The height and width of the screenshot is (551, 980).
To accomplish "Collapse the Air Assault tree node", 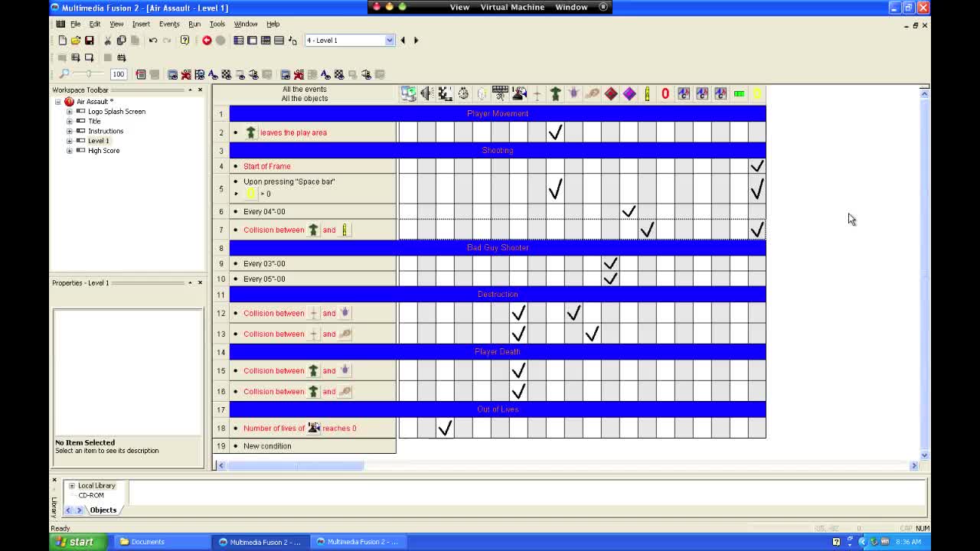I will click(57, 102).
